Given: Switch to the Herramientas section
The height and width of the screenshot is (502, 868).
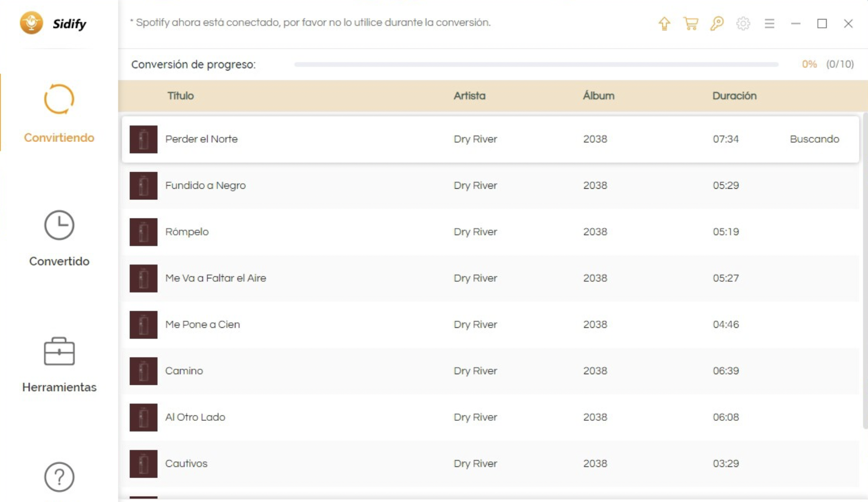Looking at the screenshot, I should tap(59, 387).
